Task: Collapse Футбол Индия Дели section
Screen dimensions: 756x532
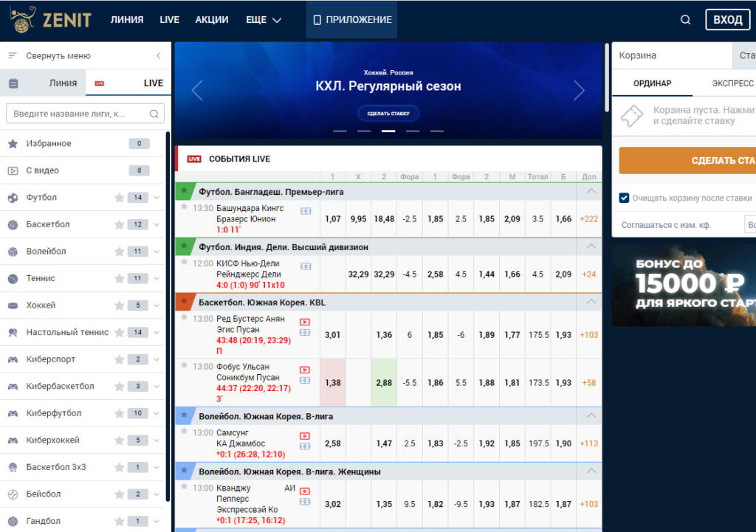Action: coord(591,246)
